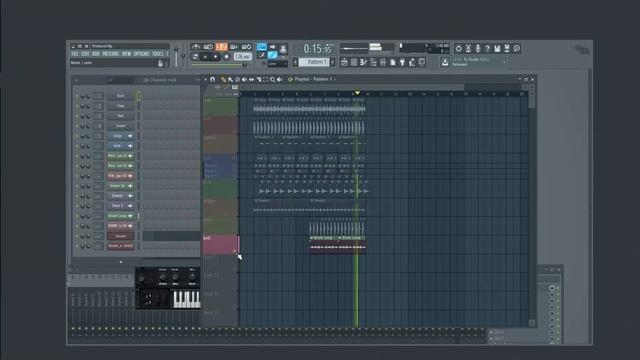
Task: Click the undo history circular arrow icon
Action: 458,49
